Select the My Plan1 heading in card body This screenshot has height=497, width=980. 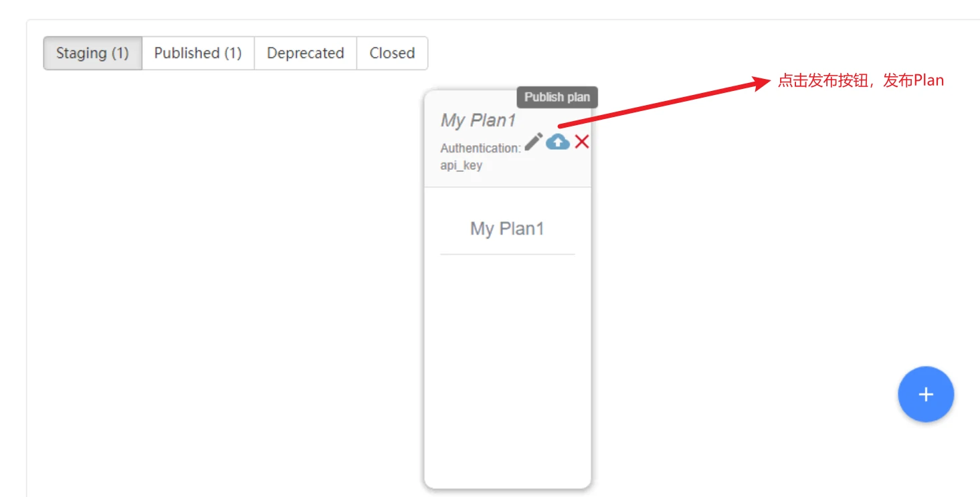(507, 229)
